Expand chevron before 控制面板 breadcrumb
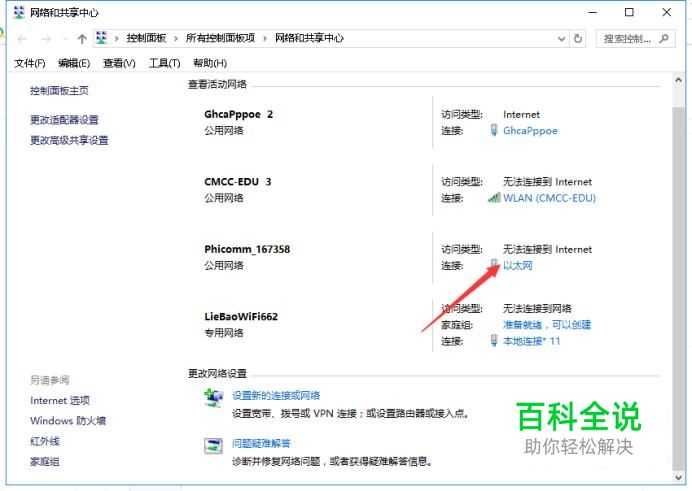This screenshot has height=491, width=692. coord(117,39)
